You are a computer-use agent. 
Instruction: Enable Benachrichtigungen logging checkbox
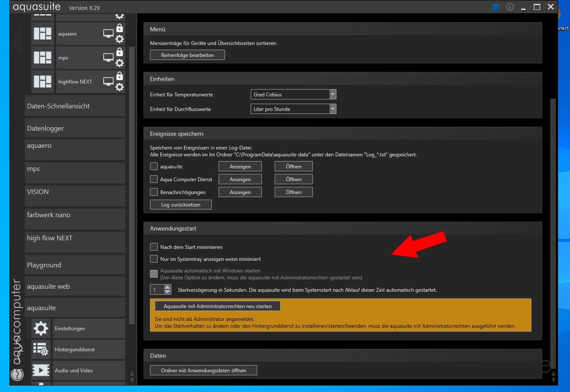pos(154,192)
